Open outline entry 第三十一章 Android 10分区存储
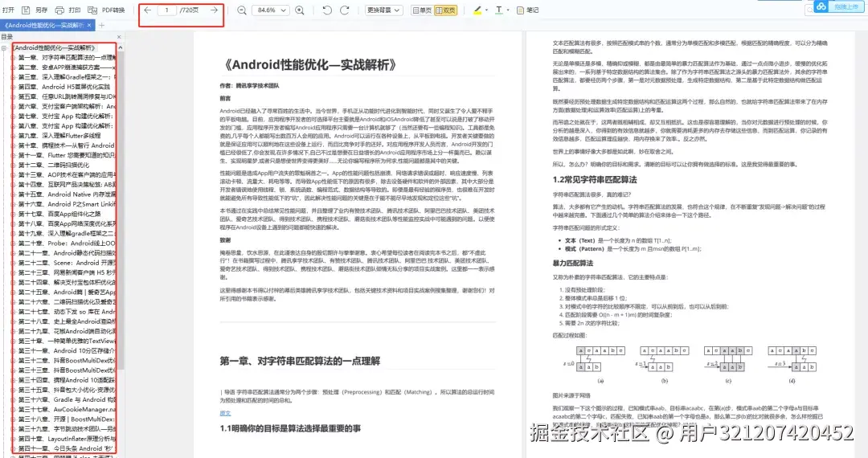Screen dimensions: 868x458 point(67,350)
